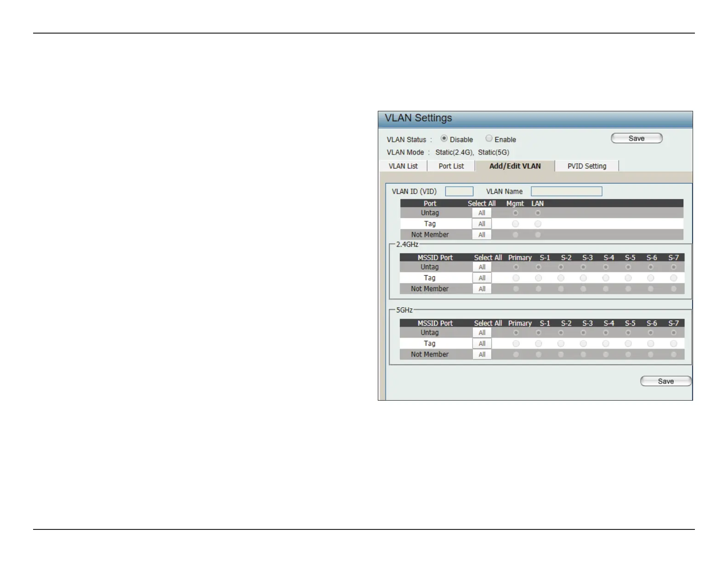Switch to the VLAN List tab
This screenshot has height=563, width=728.
point(403,166)
